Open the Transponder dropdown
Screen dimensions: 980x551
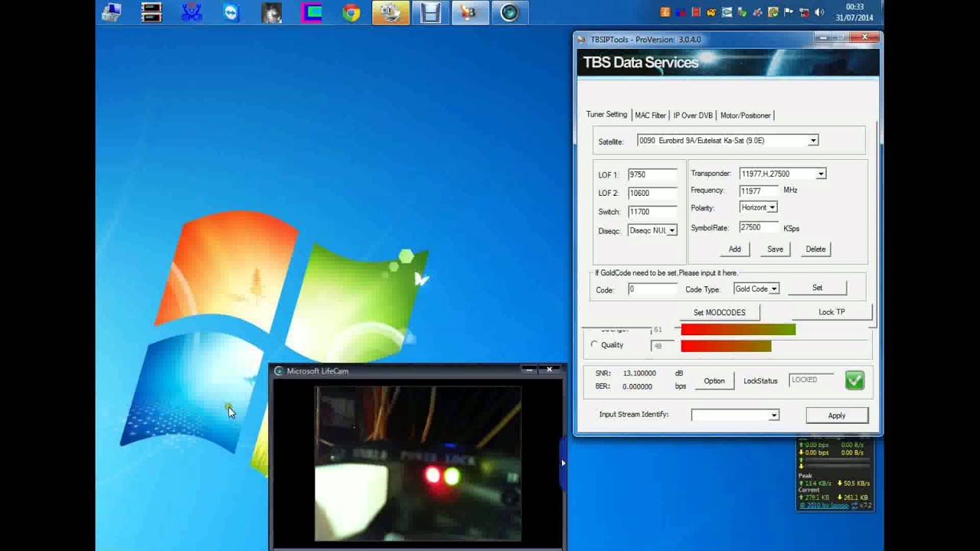(821, 174)
